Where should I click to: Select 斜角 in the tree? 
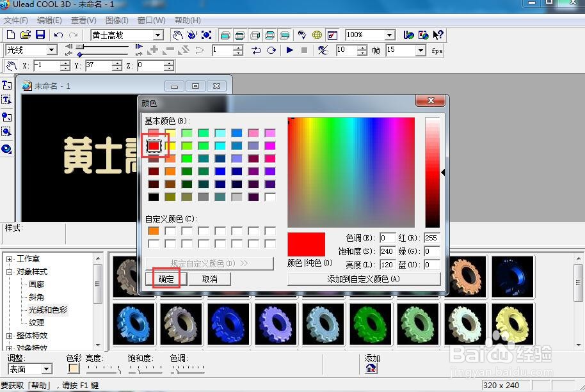coord(36,297)
